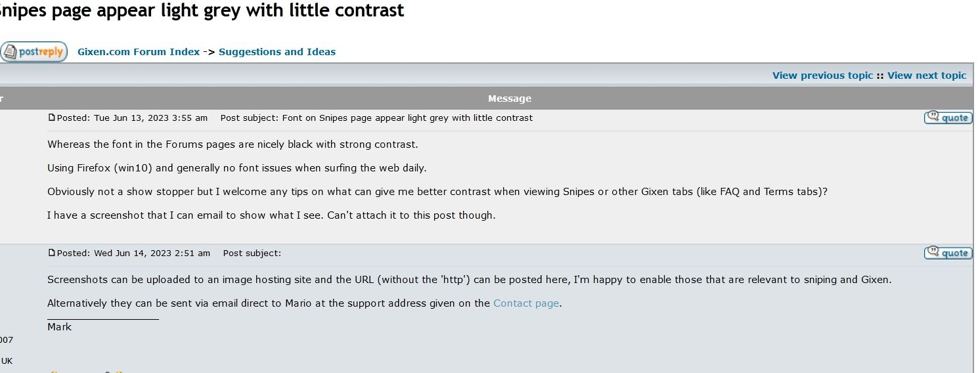Click the empty 'Post subject:' label in second post

[252, 253]
